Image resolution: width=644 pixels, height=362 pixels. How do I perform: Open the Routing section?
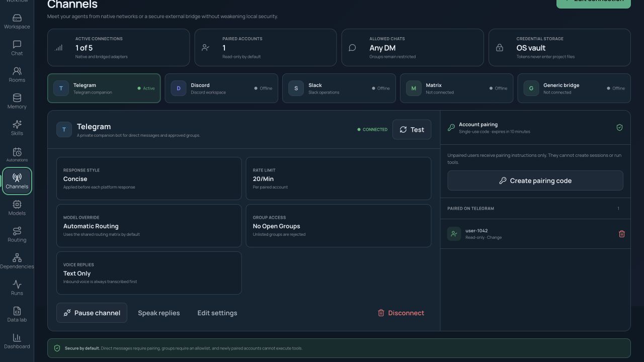point(17,235)
